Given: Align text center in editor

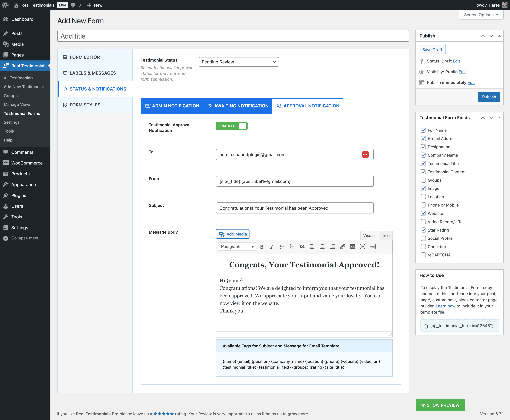Looking at the screenshot, I should pyautogui.click(x=322, y=247).
